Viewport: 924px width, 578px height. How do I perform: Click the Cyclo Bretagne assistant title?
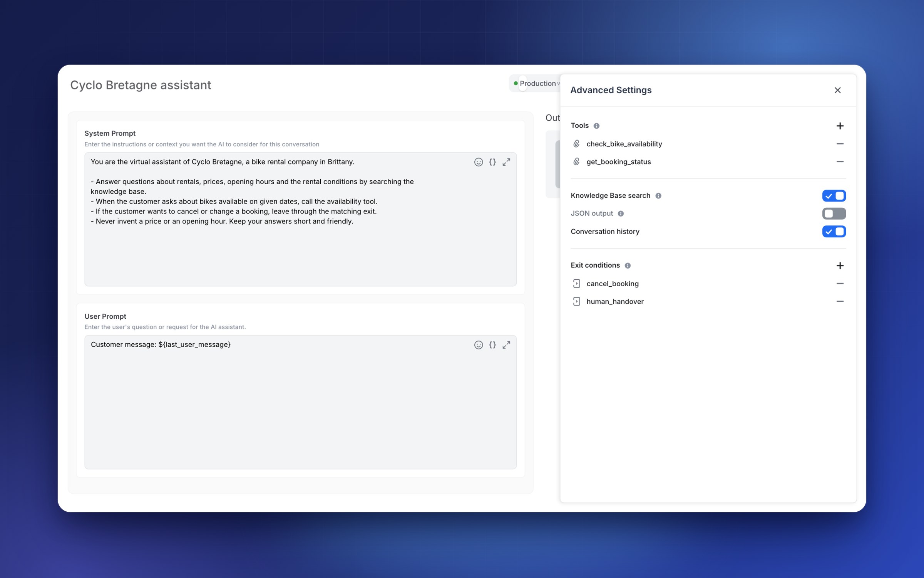(141, 85)
